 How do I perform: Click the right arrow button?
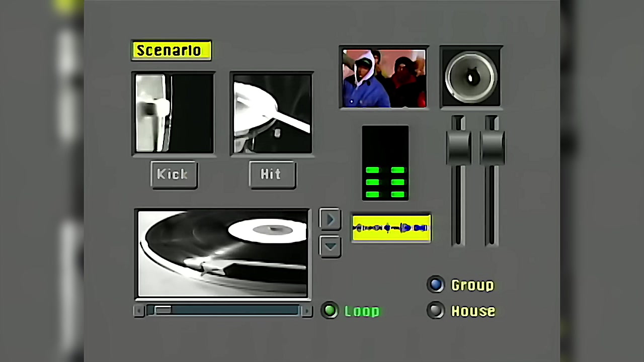point(330,220)
